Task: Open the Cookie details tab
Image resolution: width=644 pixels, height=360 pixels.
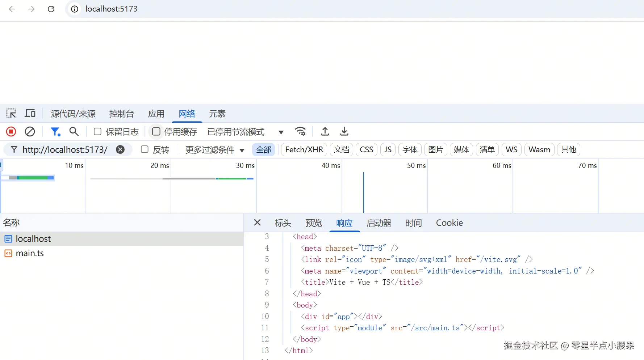Action: tap(449, 223)
